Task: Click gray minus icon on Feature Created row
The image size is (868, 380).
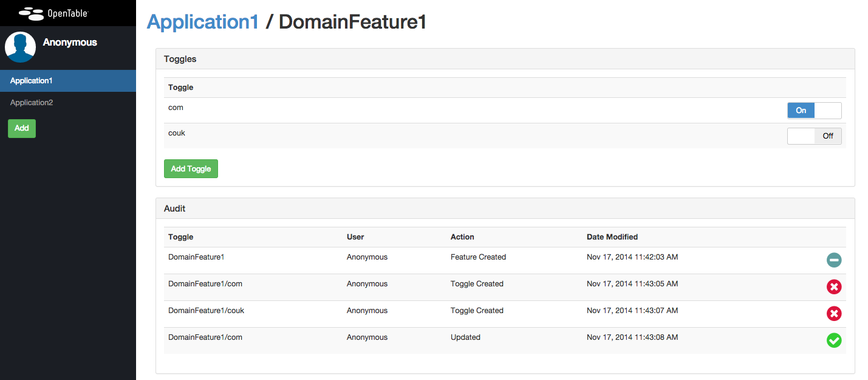Action: pos(834,260)
